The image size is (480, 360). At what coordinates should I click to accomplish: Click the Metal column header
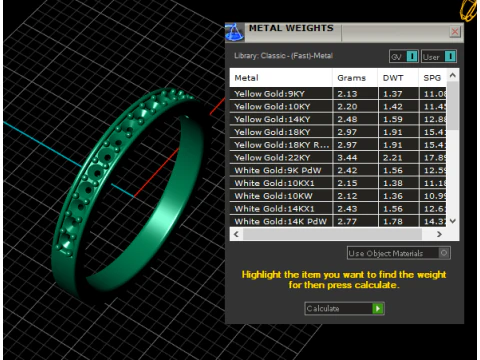[x=281, y=78]
